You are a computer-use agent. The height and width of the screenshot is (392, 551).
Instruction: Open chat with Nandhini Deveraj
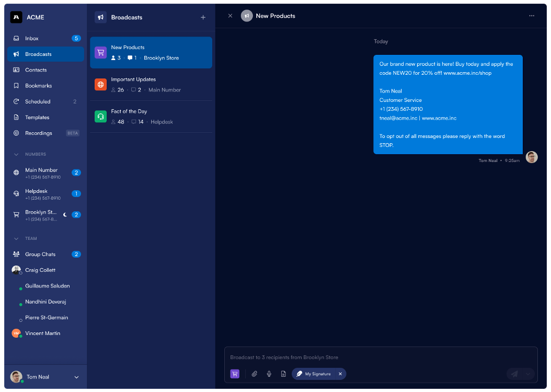45,302
